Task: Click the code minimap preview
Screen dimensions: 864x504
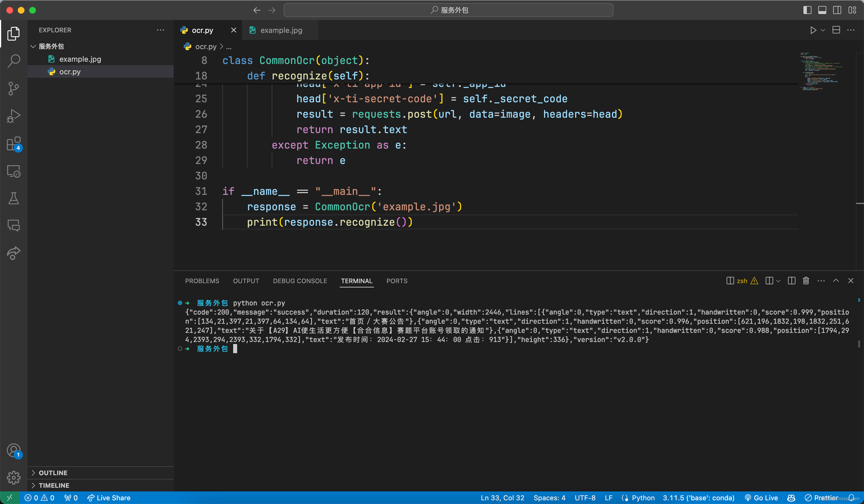Action: coord(821,71)
